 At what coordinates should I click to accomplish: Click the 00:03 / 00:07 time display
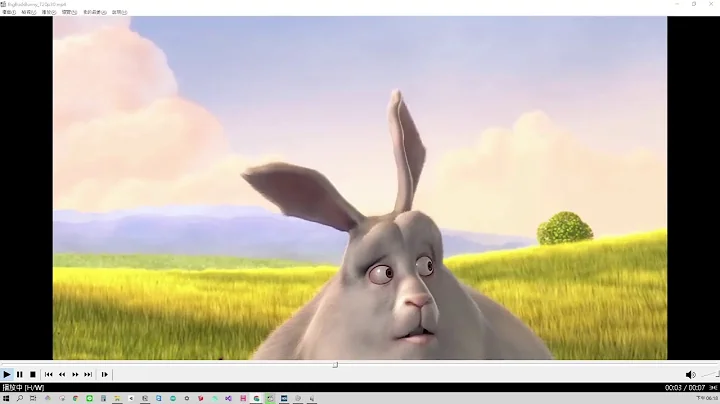point(685,388)
